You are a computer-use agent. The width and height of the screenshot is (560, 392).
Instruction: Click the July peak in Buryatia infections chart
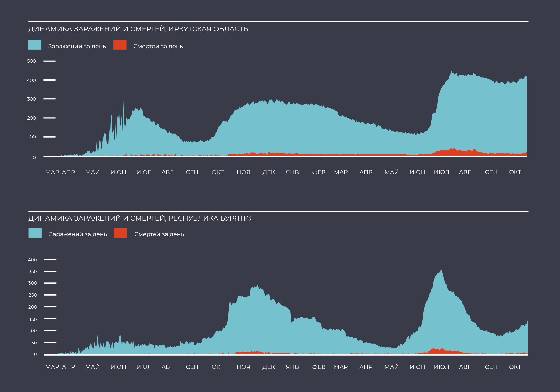point(441,273)
